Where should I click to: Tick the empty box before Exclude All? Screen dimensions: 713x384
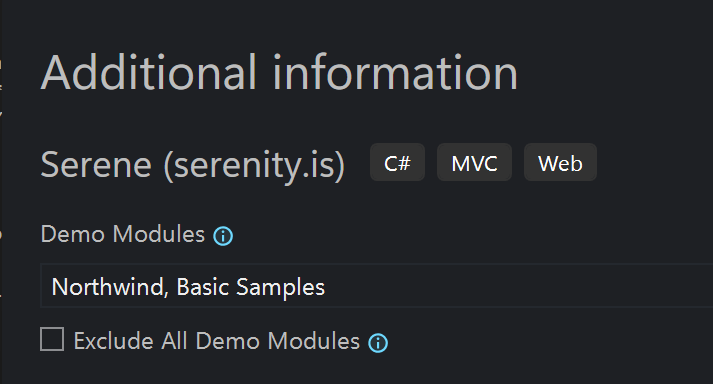[x=52, y=339]
